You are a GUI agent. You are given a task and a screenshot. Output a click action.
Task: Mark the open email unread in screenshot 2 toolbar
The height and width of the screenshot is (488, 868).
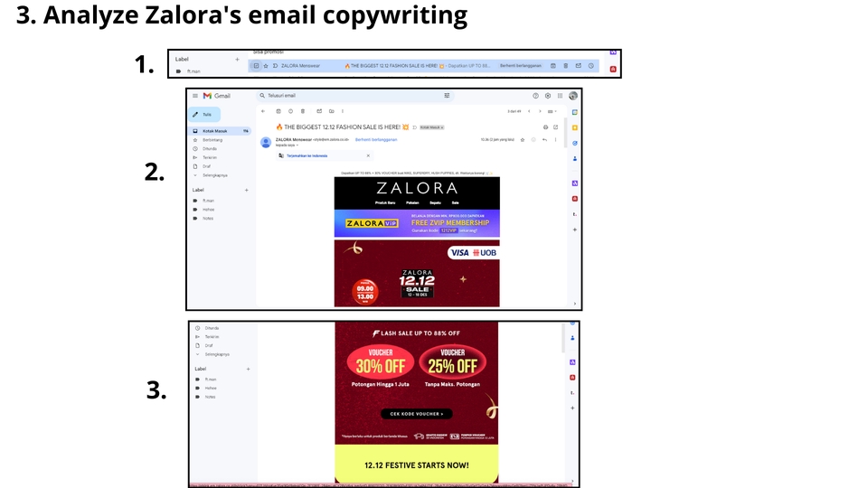pyautogui.click(x=319, y=111)
